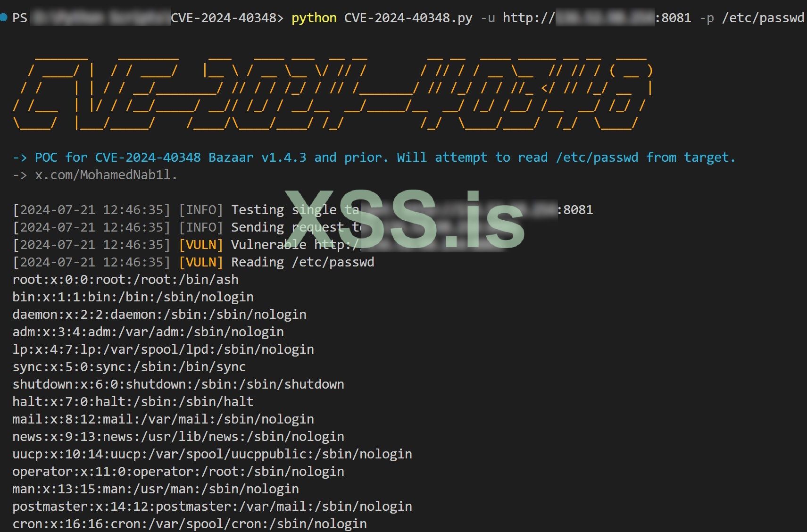Click the '[INFO] Testing single' log line
Screen dimensions: 807x532
point(303,210)
